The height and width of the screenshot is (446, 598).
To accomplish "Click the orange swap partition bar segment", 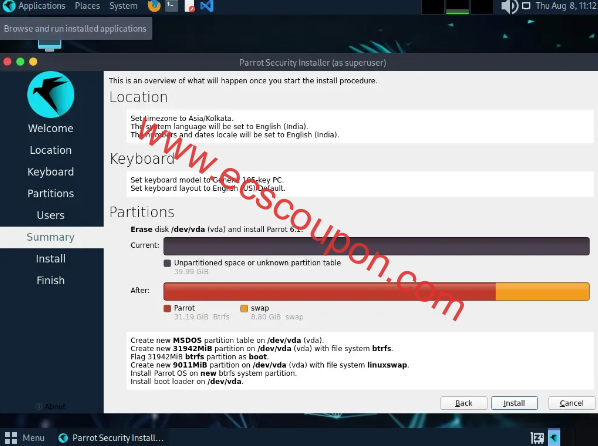I will tap(542, 291).
